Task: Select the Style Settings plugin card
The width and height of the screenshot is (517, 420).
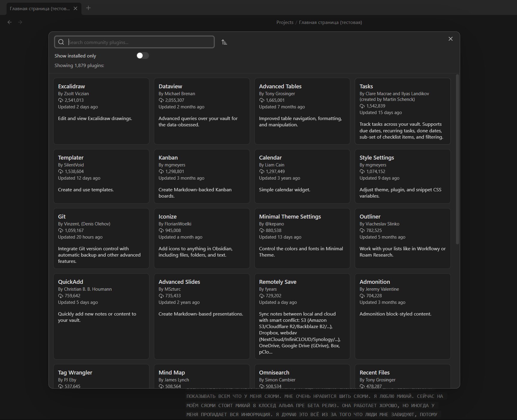Action: [x=403, y=176]
